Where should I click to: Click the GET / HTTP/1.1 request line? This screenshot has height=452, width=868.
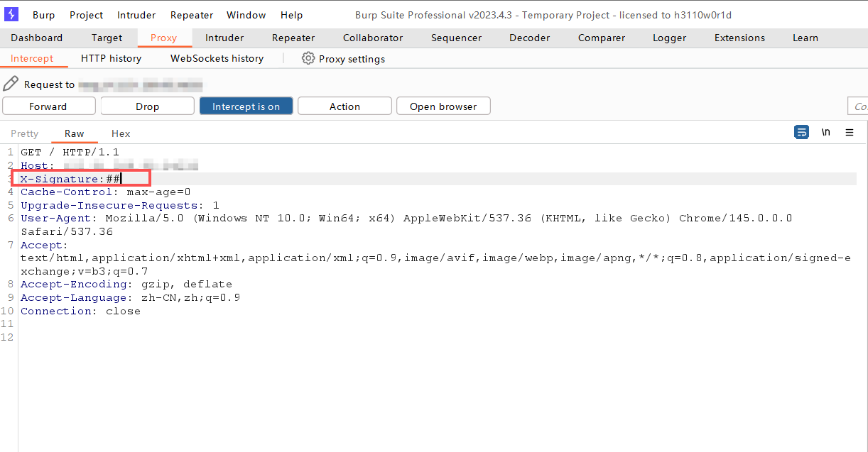pos(70,152)
